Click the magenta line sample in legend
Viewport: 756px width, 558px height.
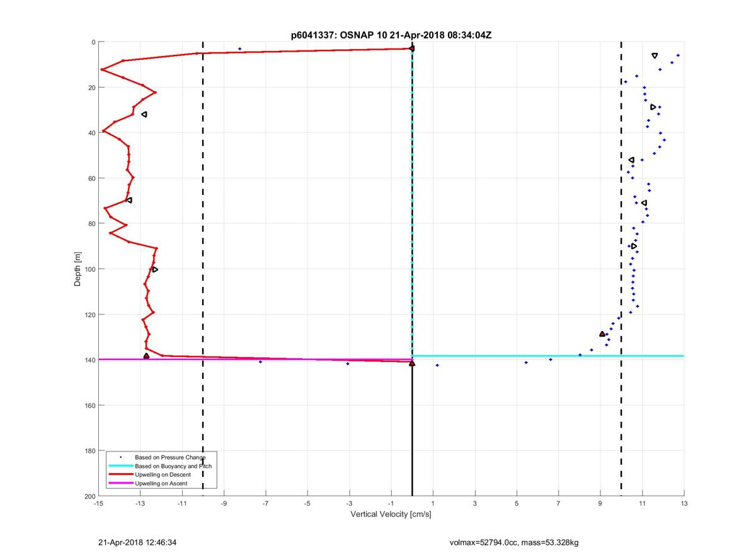coord(120,484)
